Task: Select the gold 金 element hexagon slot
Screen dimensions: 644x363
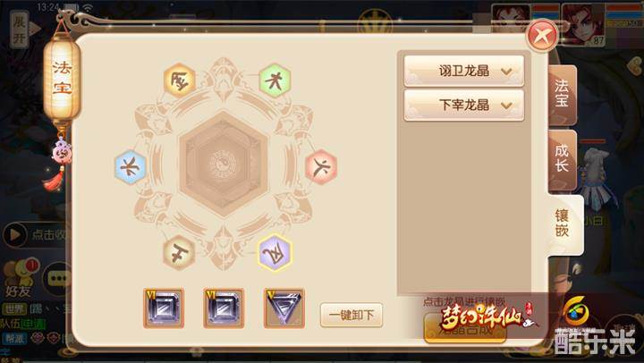Action: click(x=180, y=80)
